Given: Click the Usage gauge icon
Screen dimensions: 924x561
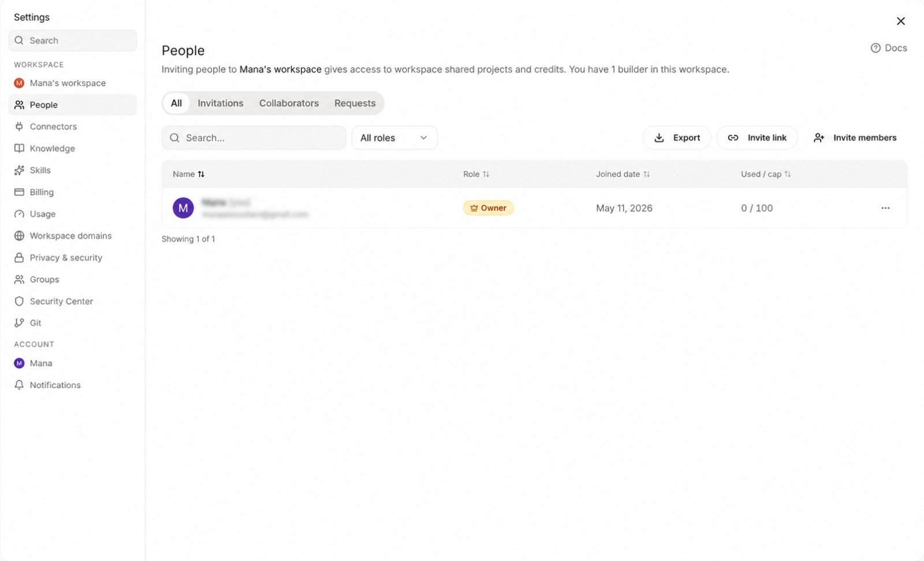Looking at the screenshot, I should 19,214.
